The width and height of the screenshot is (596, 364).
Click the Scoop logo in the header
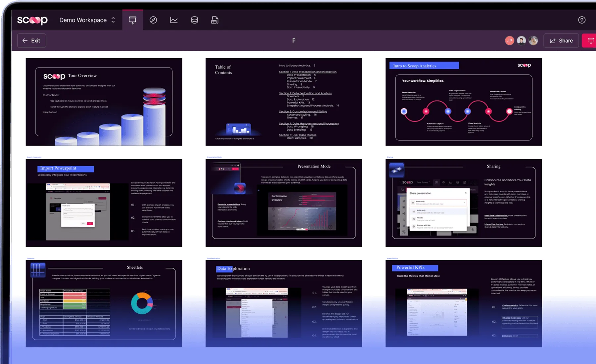pos(32,20)
